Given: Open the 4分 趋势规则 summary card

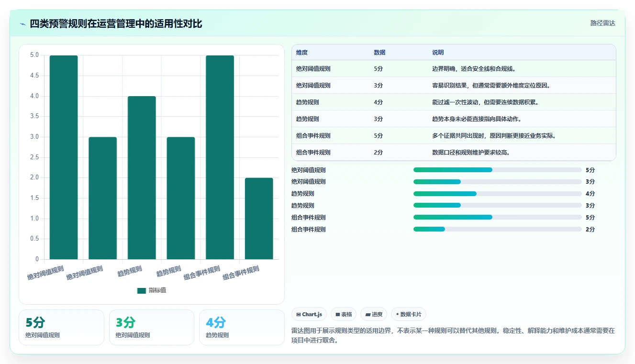Looking at the screenshot, I should click(x=242, y=327).
